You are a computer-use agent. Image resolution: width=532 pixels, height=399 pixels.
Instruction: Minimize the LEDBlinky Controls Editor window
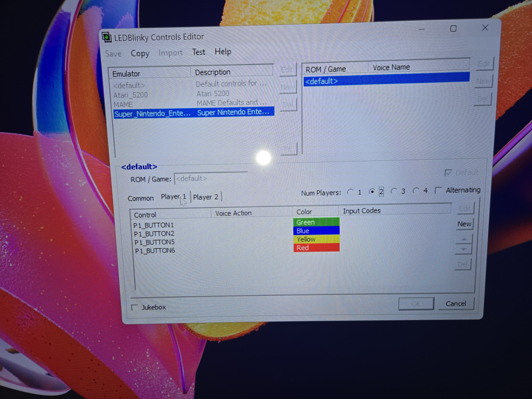[421, 29]
